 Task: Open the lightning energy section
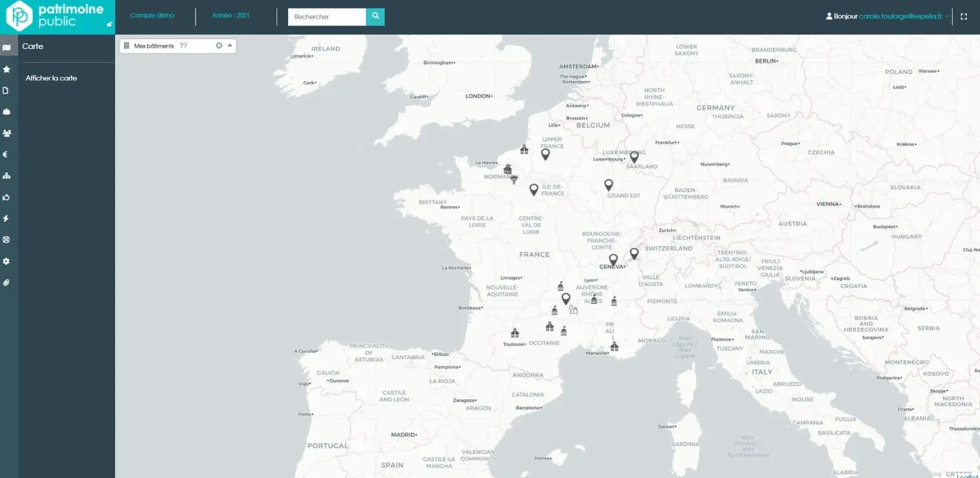tap(7, 218)
